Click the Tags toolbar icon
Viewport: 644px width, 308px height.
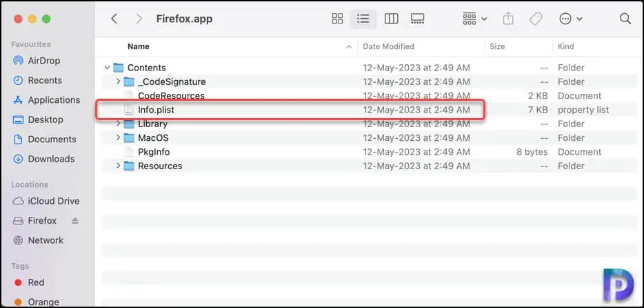536,19
